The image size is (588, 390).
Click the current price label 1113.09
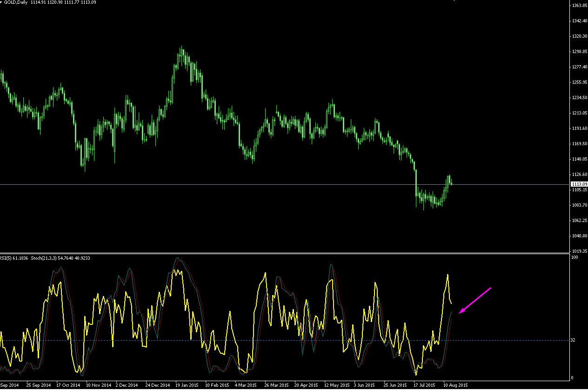pyautogui.click(x=579, y=184)
